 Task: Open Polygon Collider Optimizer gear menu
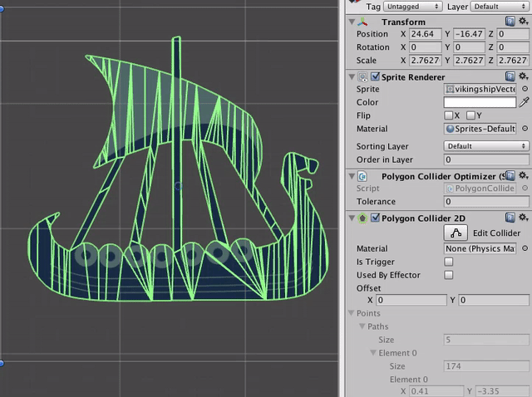[x=523, y=176]
